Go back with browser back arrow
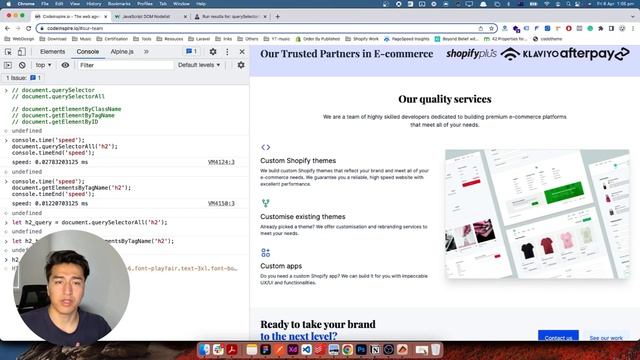The width and height of the screenshot is (640, 360). (7, 28)
